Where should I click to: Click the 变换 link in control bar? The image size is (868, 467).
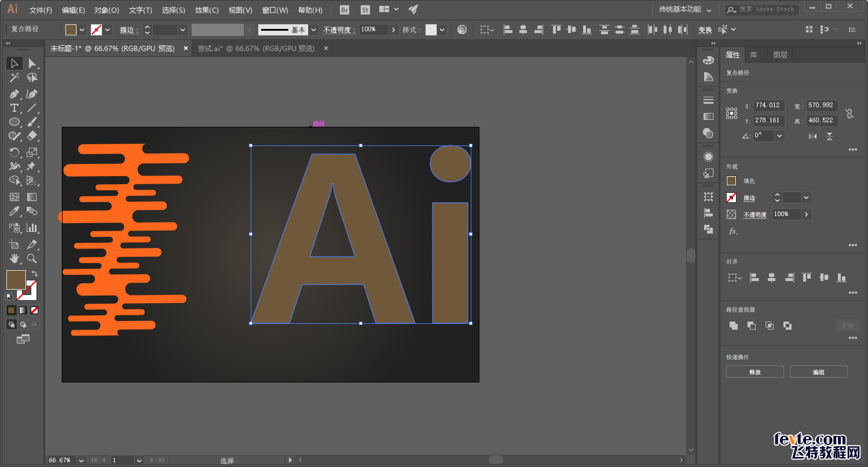point(705,30)
